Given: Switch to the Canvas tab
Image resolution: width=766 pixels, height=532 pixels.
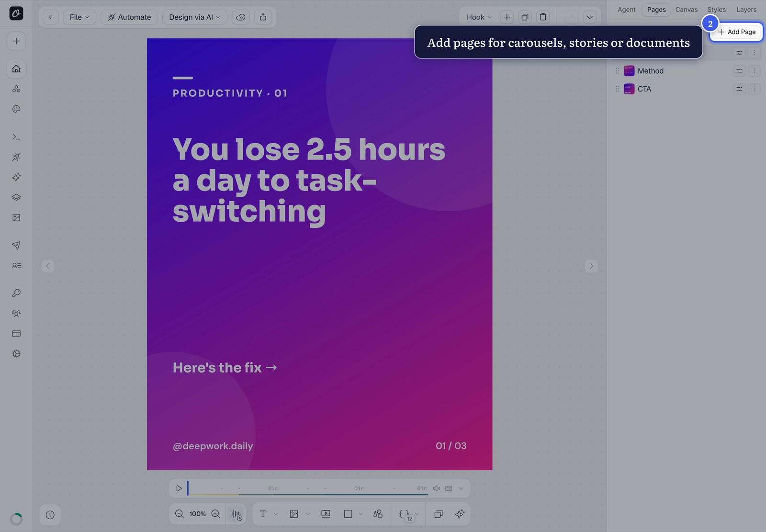Looking at the screenshot, I should click(x=687, y=10).
